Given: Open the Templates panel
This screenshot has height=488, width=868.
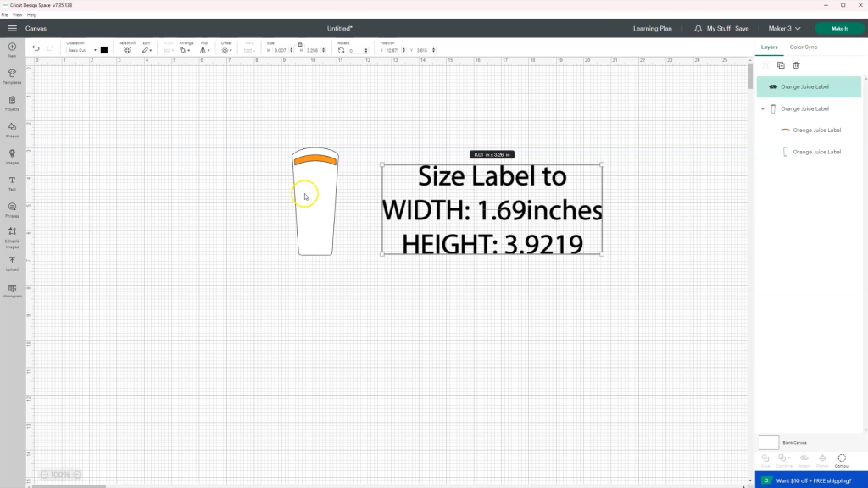Looking at the screenshot, I should 12,76.
